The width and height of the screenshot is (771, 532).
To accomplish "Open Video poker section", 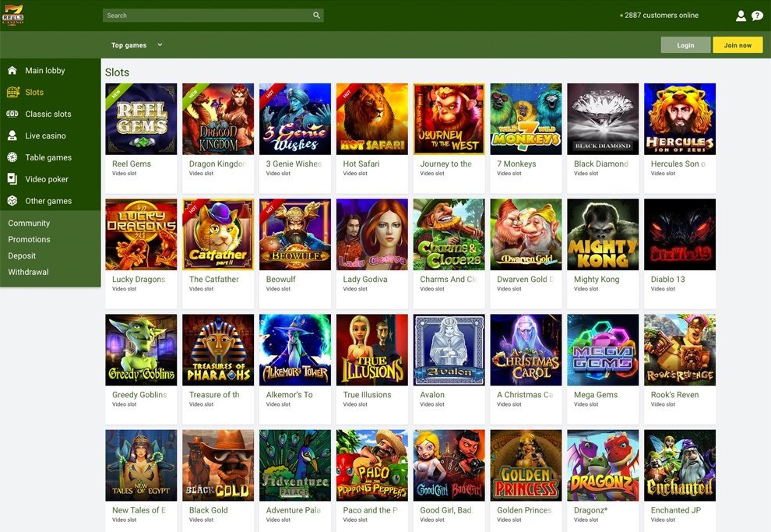I will (47, 179).
